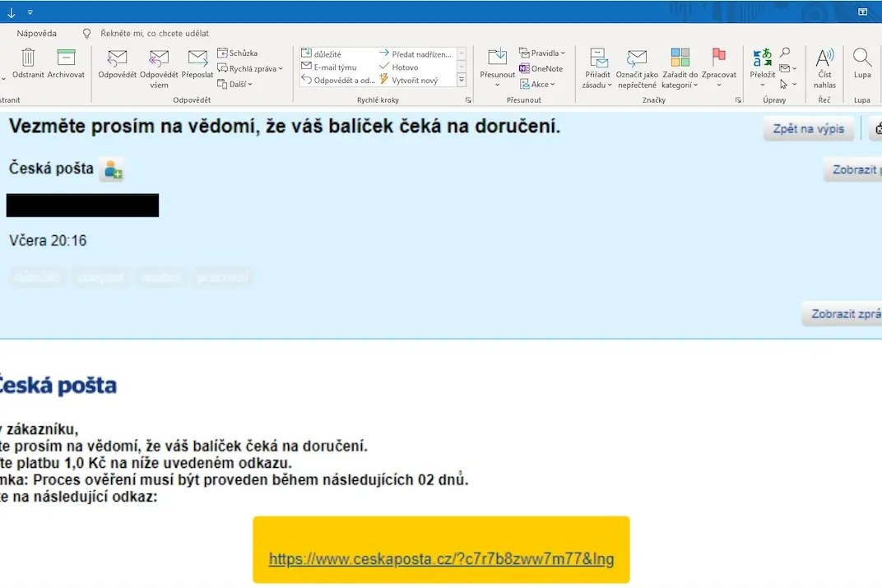Open Rychlé kroky dialog launcher
Image resolution: width=882 pixels, height=588 pixels.
[468, 100]
